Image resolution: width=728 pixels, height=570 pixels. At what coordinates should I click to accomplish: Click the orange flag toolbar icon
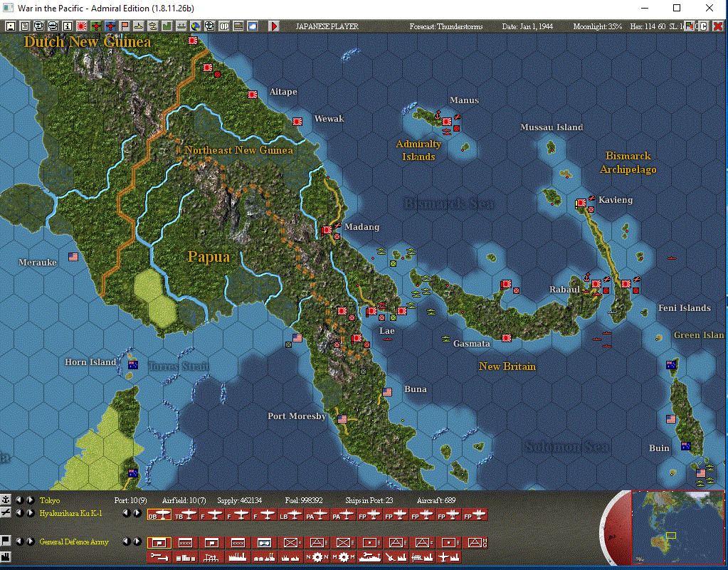pos(125,26)
